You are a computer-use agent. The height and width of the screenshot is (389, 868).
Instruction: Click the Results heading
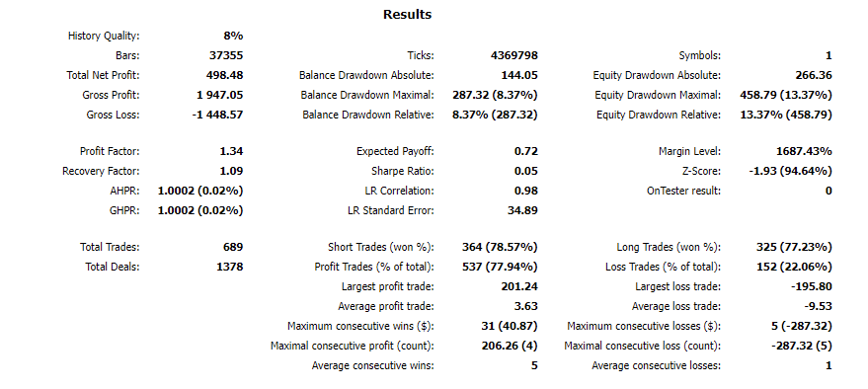coord(407,15)
